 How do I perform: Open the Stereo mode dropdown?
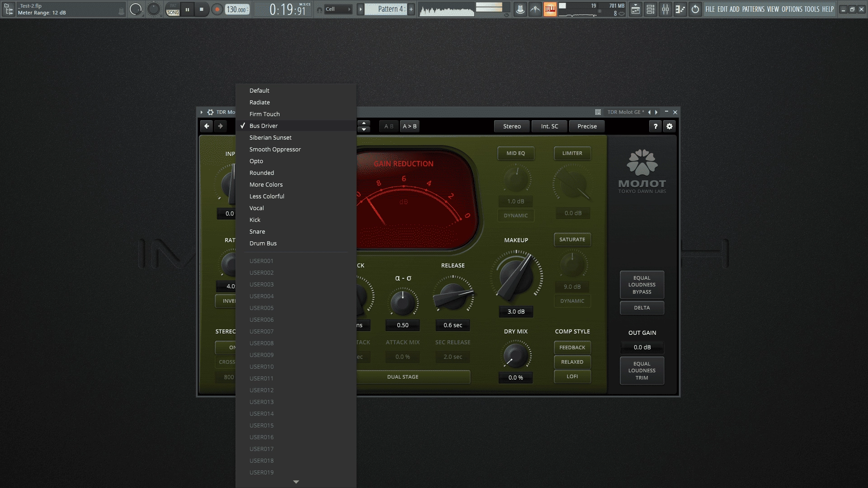(x=512, y=127)
